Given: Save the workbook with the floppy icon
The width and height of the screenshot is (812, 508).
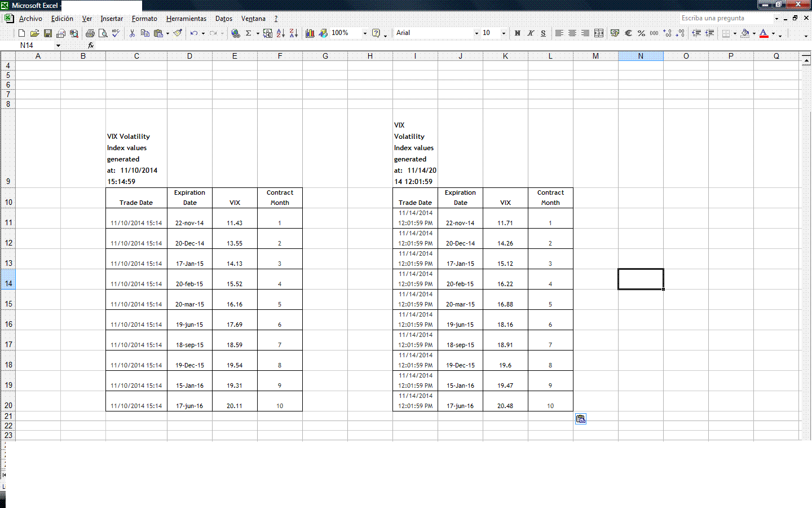Looking at the screenshot, I should pyautogui.click(x=48, y=33).
